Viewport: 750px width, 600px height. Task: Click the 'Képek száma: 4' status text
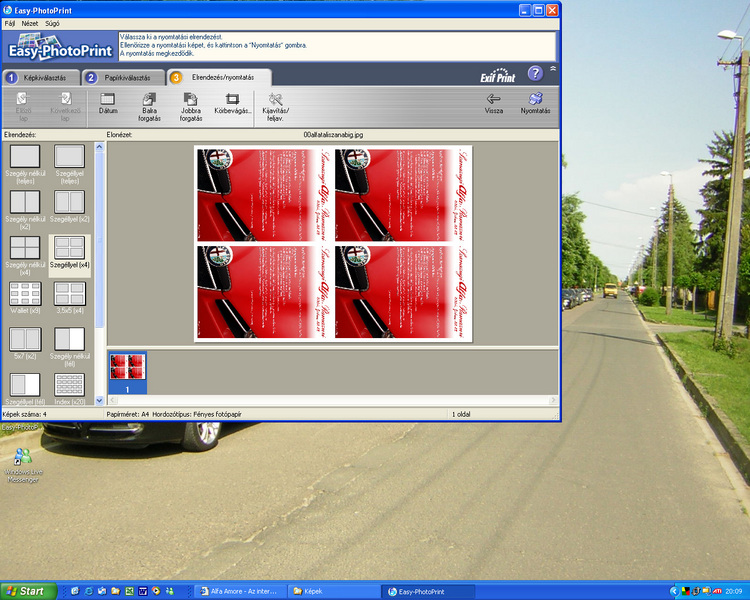click(x=24, y=414)
